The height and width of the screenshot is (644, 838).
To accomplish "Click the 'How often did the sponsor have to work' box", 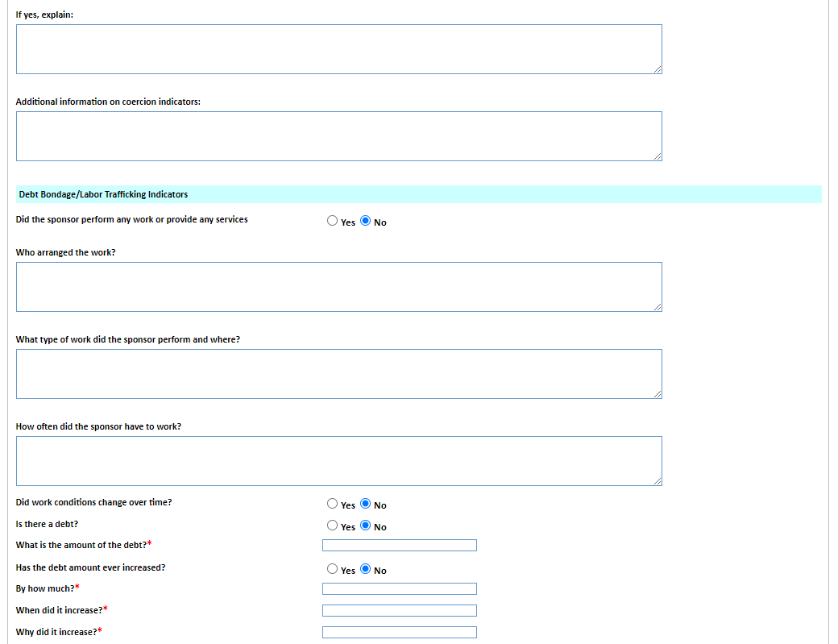I will [x=339, y=461].
